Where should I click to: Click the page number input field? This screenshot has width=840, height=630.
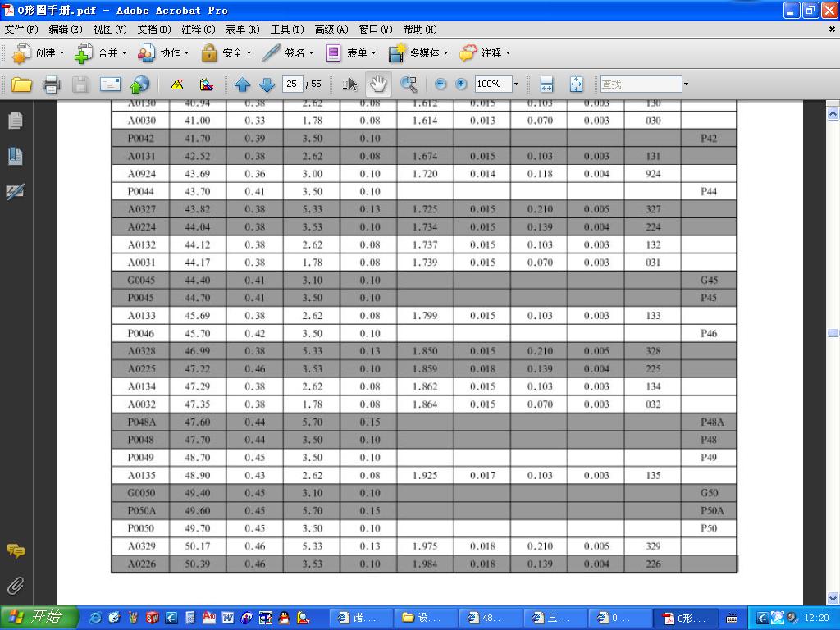coord(293,84)
